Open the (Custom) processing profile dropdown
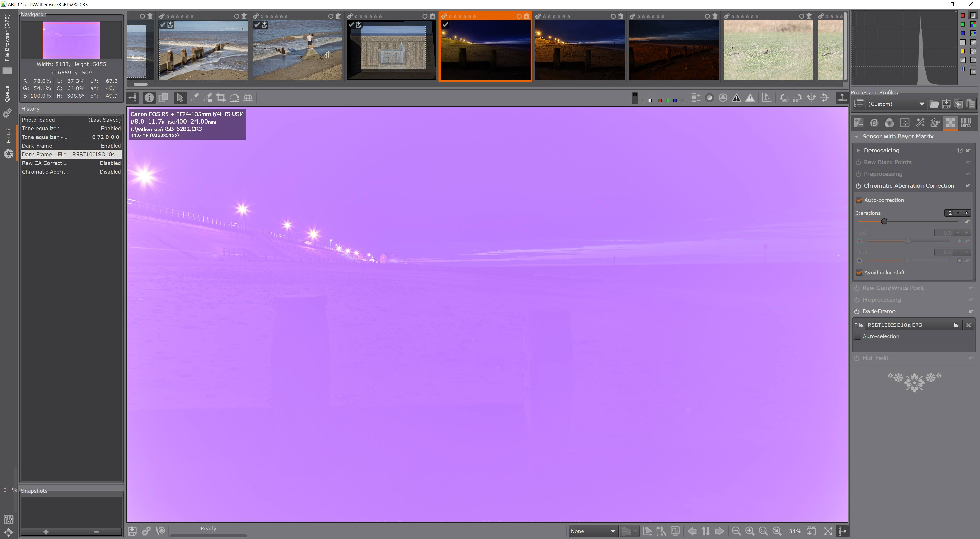The width and height of the screenshot is (980, 539). coord(896,104)
